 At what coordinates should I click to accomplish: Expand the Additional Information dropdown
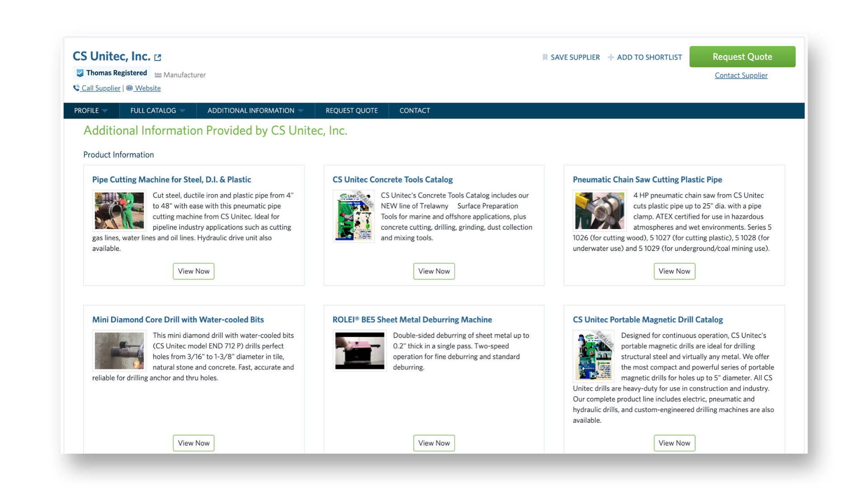[x=255, y=111]
